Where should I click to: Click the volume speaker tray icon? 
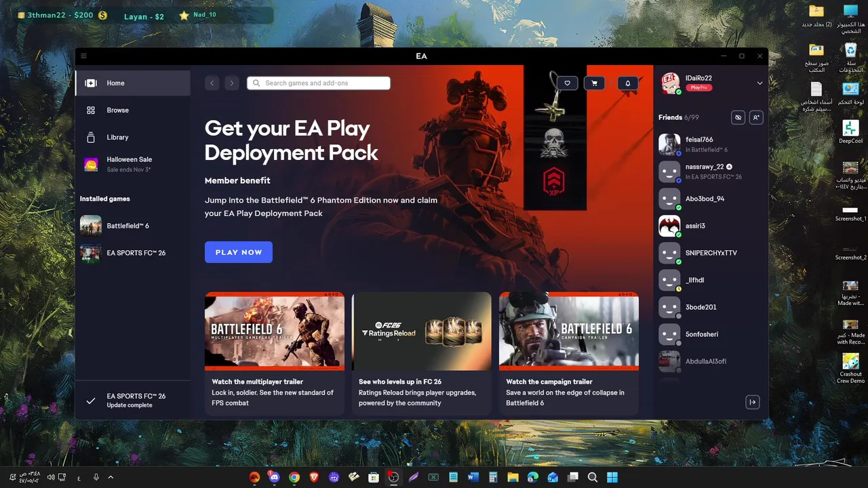pos(51,477)
